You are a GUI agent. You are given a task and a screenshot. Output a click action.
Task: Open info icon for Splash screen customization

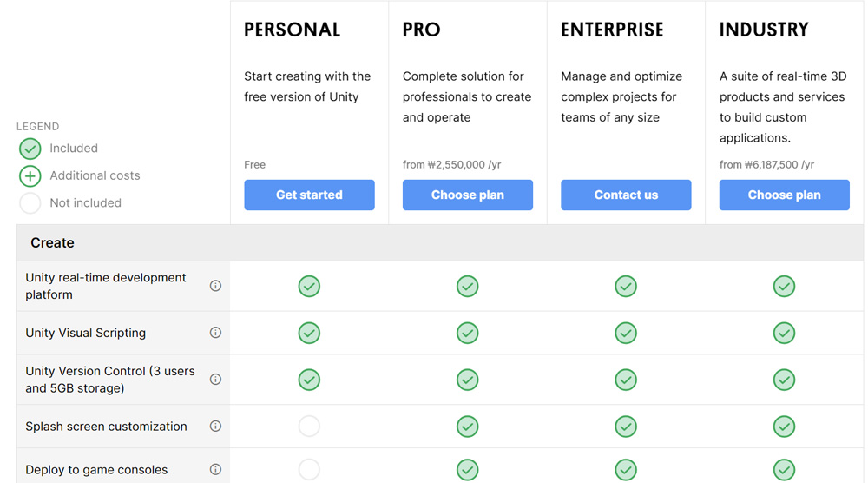pyautogui.click(x=215, y=426)
